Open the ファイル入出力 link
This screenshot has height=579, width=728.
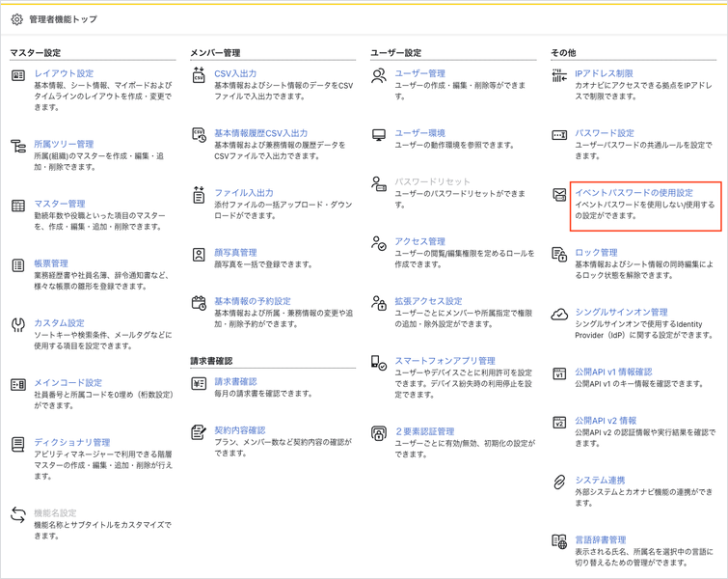coord(244,193)
